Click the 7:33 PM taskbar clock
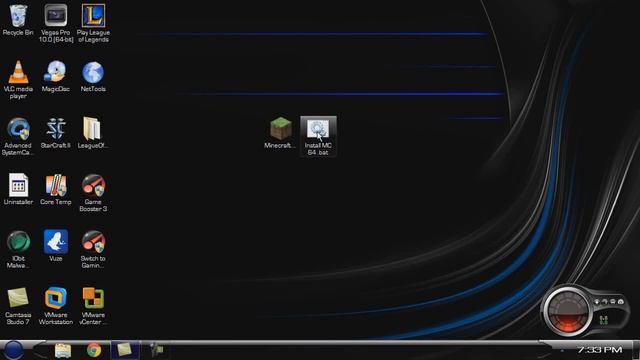640x360 pixels. click(x=599, y=350)
